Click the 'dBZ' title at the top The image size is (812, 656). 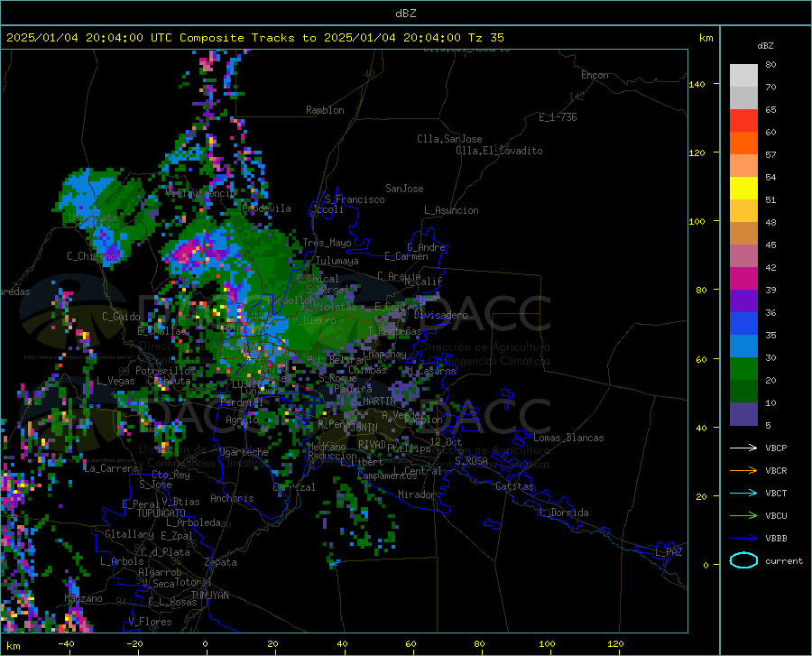point(405,13)
